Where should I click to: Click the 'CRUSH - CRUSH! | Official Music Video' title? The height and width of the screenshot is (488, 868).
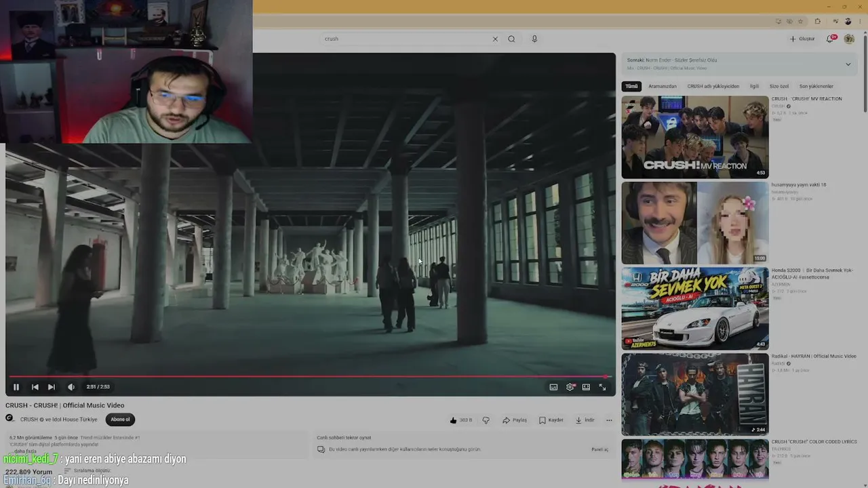[65, 405]
